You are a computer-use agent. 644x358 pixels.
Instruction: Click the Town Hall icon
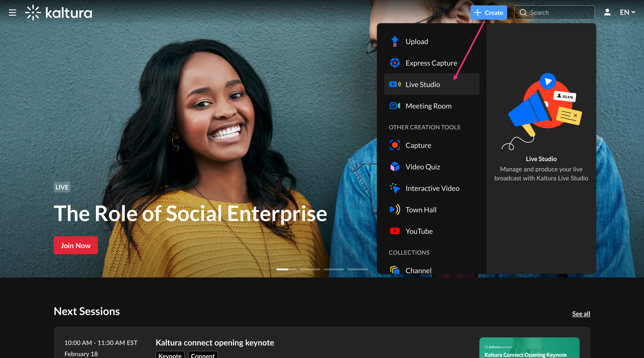click(x=395, y=210)
